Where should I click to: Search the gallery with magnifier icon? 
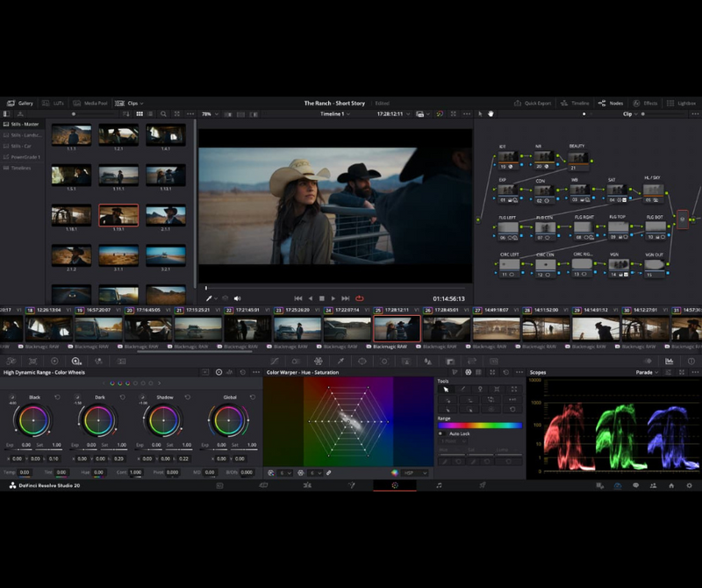pyautogui.click(x=163, y=114)
